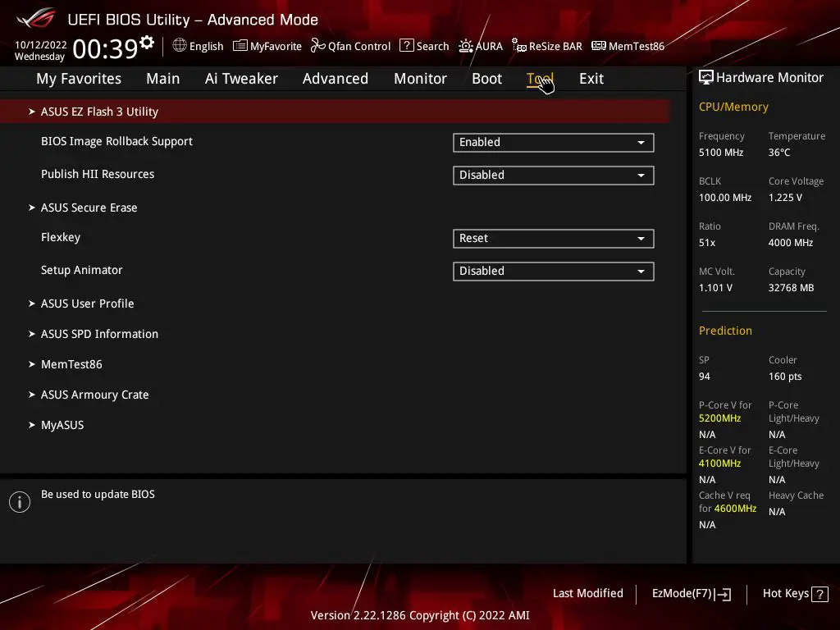Click the 36°C temperature value

(x=779, y=152)
